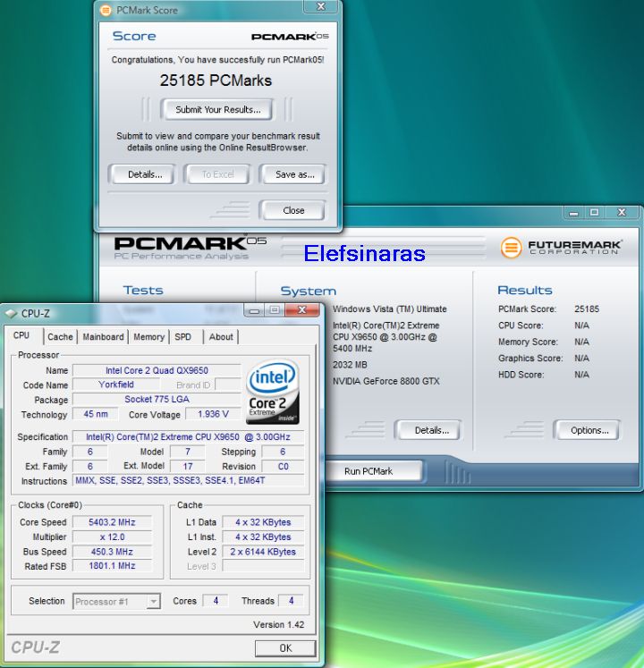Minimize the PCMark05 main window
Viewport: 644px width, 668px height.
pyautogui.click(x=573, y=212)
